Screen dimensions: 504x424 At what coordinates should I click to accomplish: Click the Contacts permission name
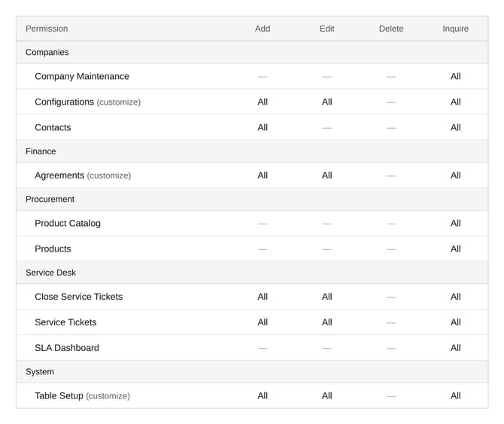click(x=53, y=127)
